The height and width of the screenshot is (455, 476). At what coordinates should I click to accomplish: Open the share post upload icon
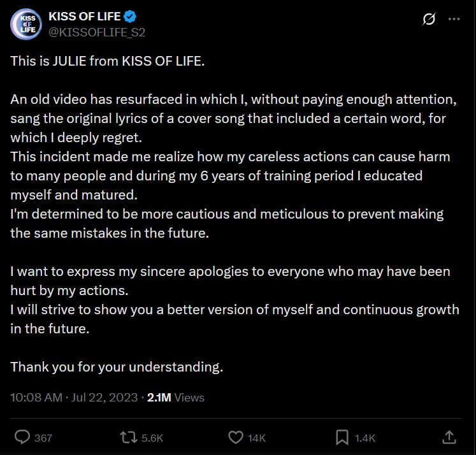click(449, 437)
